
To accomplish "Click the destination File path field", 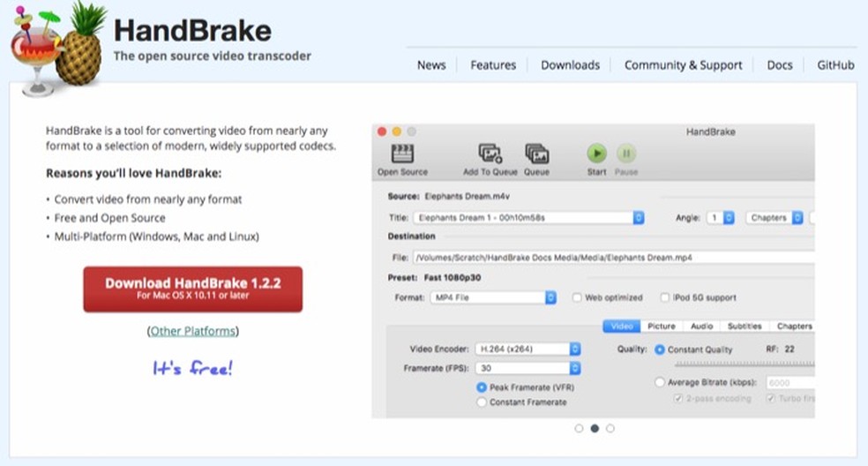I will (x=613, y=258).
